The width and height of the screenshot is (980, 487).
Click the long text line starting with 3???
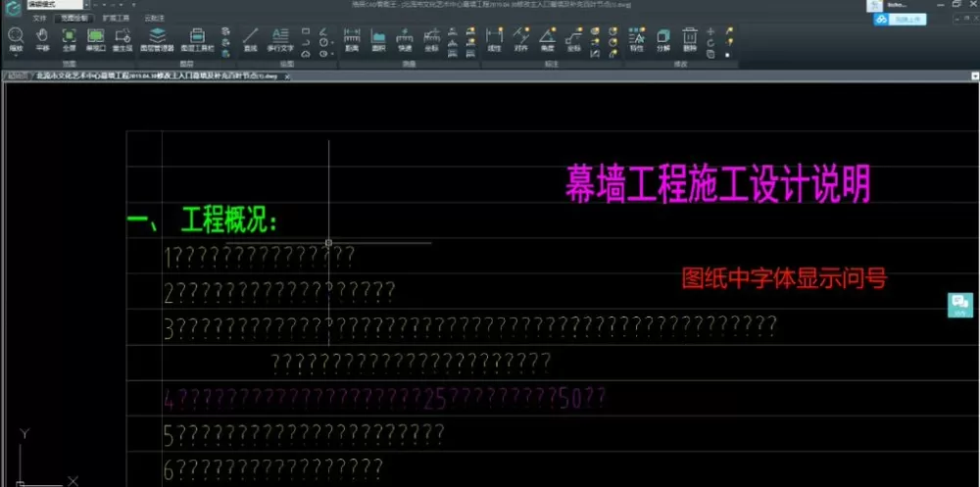pyautogui.click(x=470, y=327)
